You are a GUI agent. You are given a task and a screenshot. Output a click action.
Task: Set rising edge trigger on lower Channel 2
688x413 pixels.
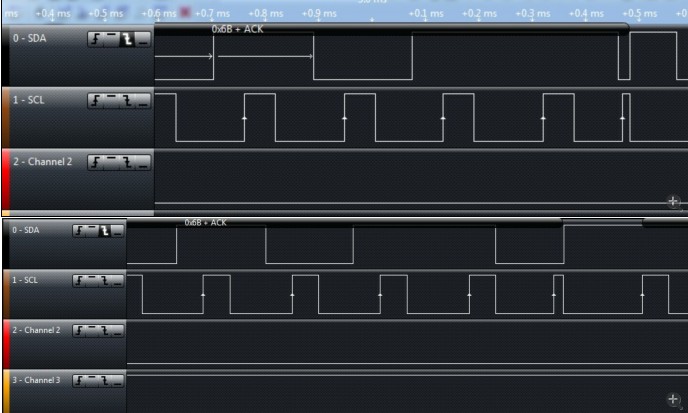pyautogui.click(x=79, y=331)
